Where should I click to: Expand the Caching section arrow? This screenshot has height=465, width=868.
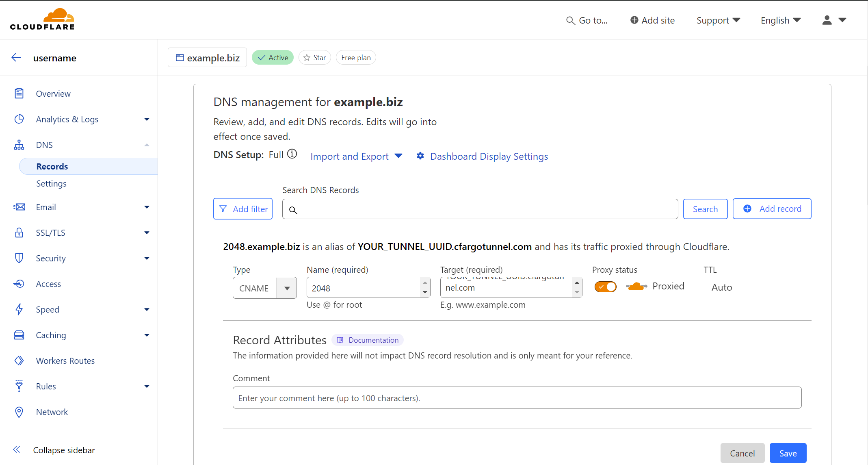[147, 335]
